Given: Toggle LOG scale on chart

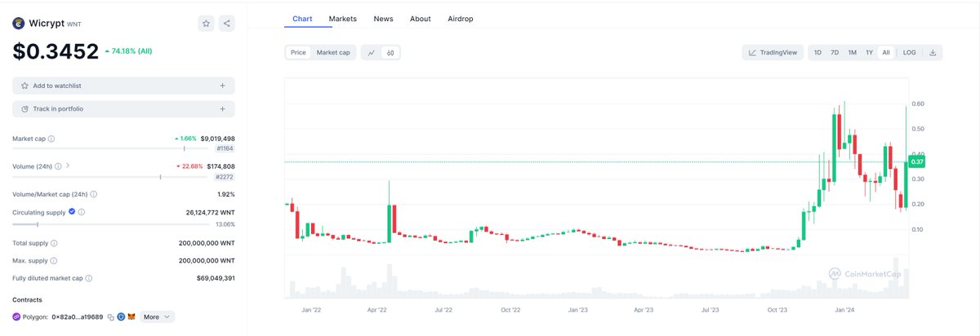Looking at the screenshot, I should [909, 52].
